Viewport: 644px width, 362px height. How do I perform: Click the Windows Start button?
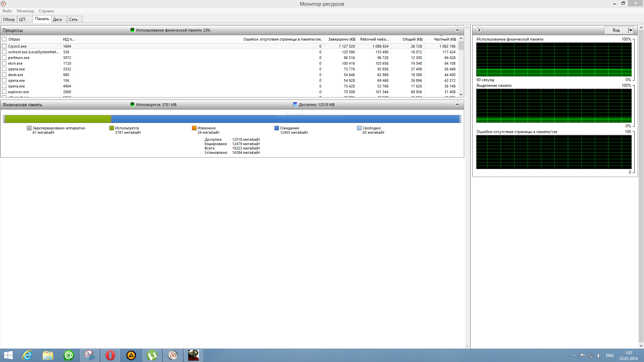click(x=8, y=355)
